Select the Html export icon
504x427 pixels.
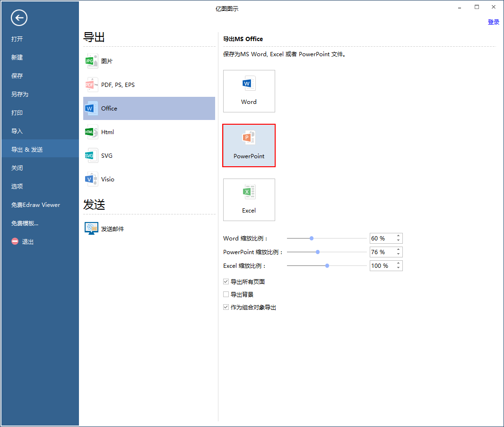pos(91,132)
